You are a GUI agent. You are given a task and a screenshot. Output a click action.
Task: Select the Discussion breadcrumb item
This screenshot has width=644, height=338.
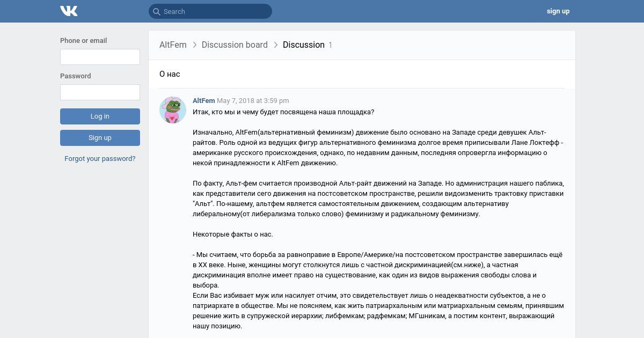point(304,45)
